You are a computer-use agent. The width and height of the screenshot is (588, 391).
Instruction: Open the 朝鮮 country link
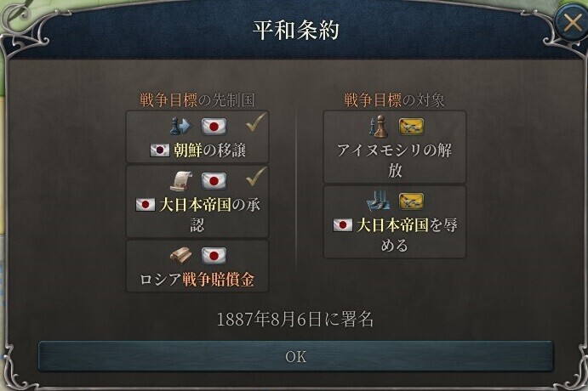[187, 150]
